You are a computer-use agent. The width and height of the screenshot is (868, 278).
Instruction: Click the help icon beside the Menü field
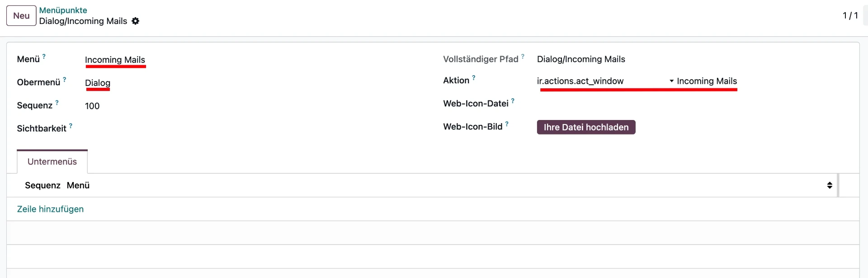tap(44, 56)
